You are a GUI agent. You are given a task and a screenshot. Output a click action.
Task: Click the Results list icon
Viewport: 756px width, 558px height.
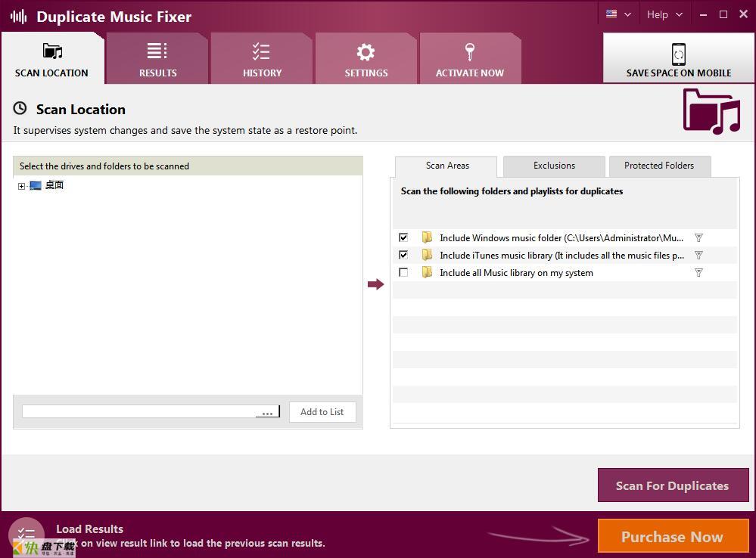click(157, 51)
